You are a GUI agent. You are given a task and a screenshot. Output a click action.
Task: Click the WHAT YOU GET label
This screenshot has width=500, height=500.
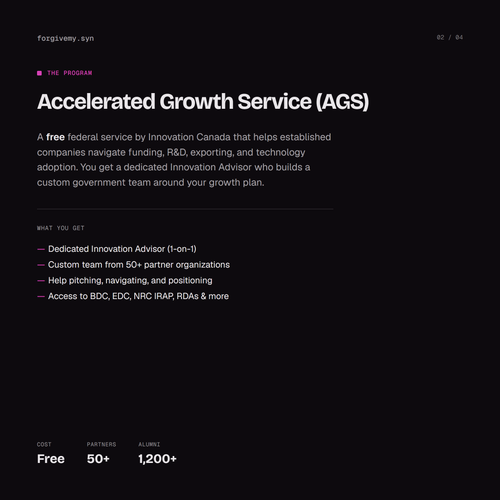61,228
